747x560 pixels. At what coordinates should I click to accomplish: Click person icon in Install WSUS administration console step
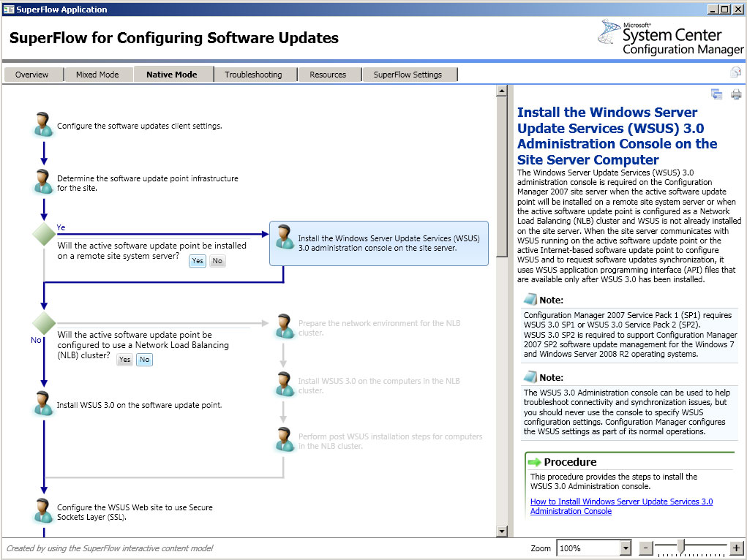coord(285,237)
